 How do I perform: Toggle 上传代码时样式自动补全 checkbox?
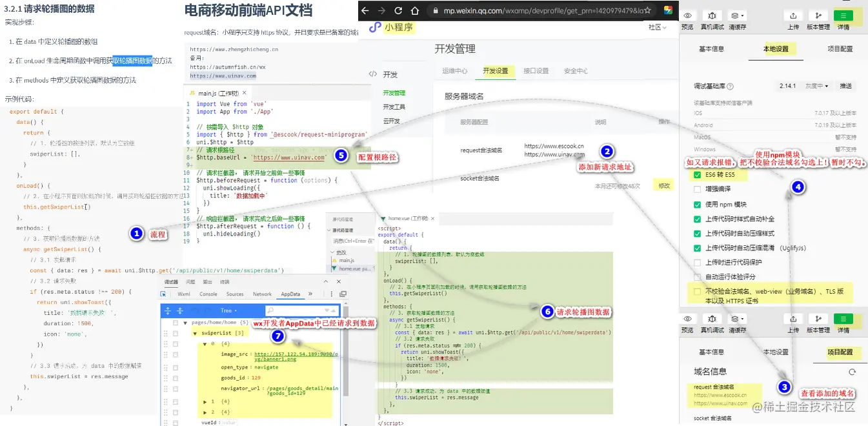tap(697, 219)
